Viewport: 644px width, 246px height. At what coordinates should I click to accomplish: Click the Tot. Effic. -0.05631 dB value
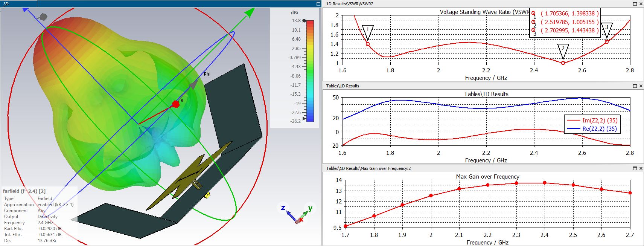coord(49,235)
